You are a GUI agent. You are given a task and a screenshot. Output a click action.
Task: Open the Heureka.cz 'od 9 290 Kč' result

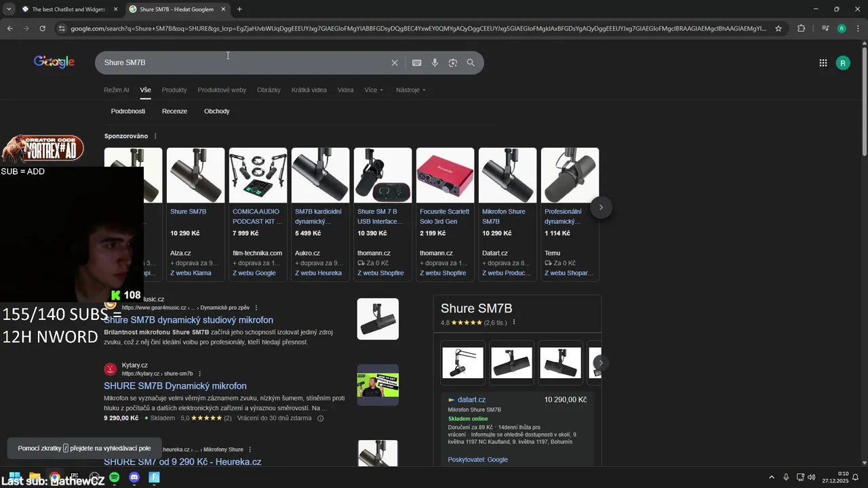182,462
